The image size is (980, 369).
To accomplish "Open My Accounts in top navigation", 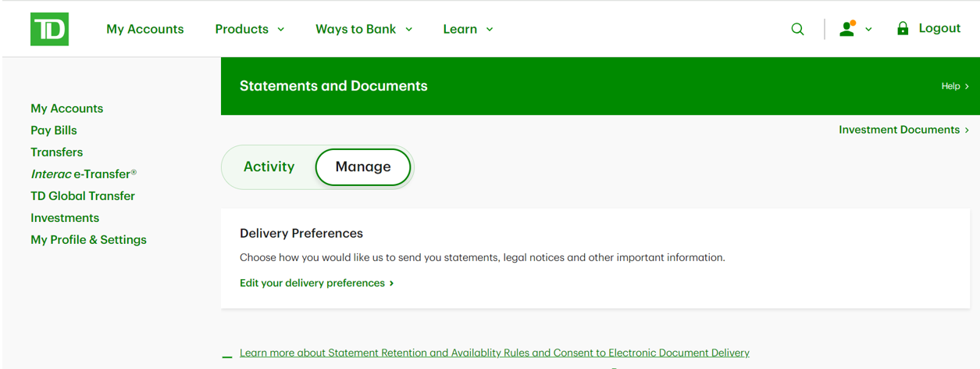I will [145, 29].
